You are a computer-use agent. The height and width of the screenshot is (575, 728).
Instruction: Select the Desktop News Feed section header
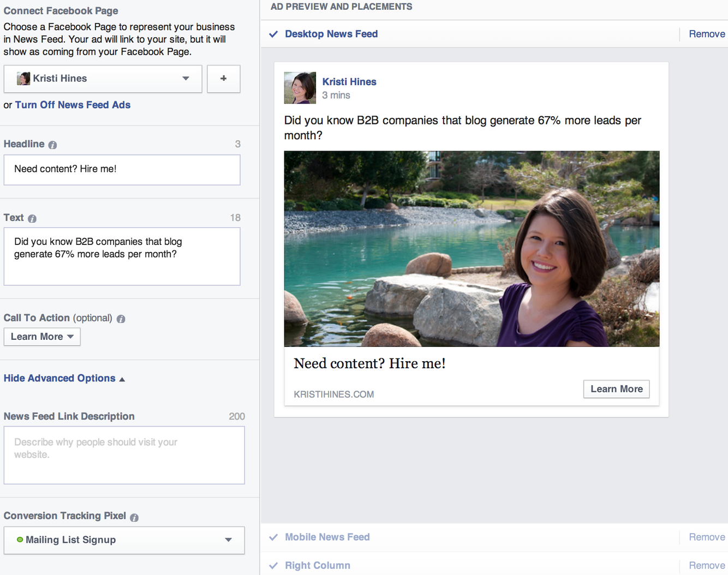(331, 34)
